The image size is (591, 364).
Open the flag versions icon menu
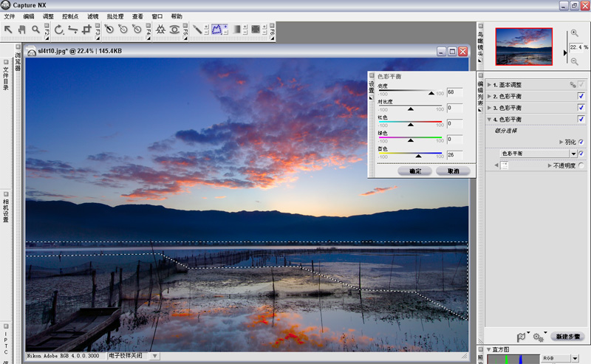pos(522,337)
